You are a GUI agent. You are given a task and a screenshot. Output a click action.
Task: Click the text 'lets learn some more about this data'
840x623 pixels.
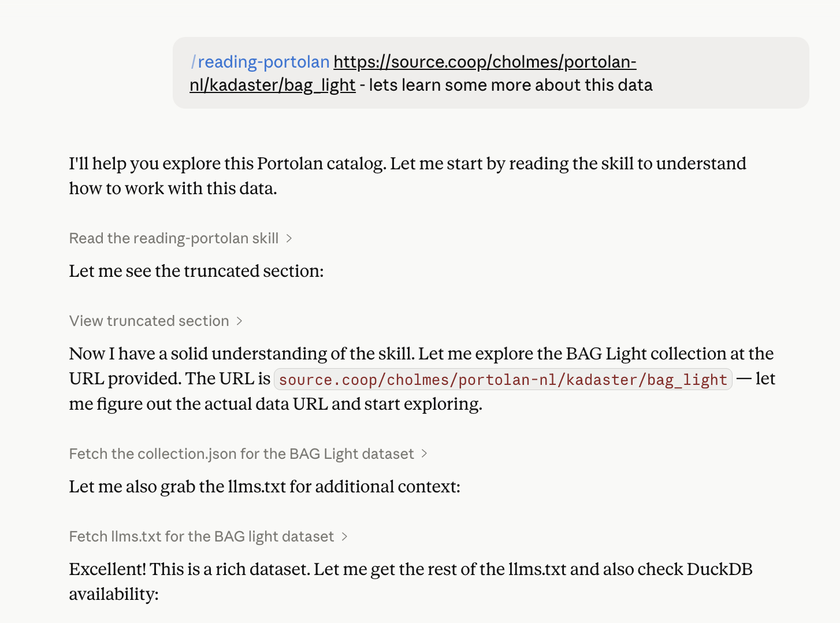[x=511, y=85]
